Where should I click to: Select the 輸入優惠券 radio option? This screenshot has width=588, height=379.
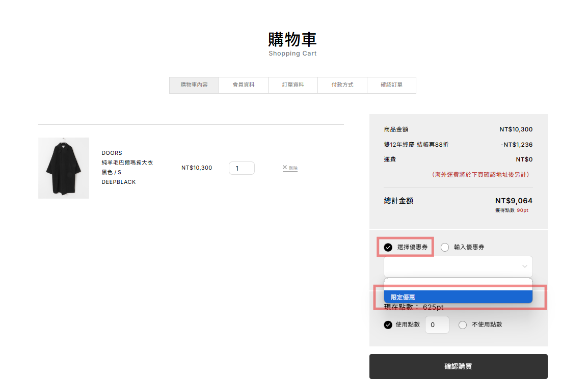445,248
